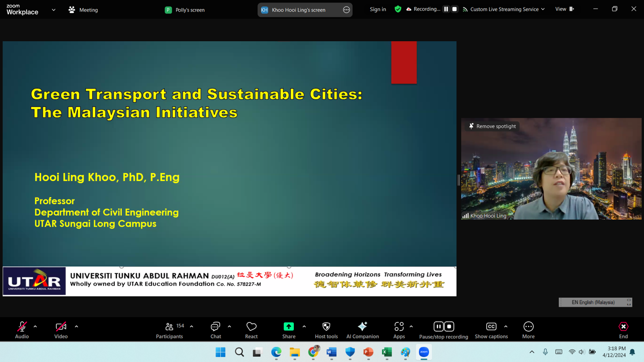Toggle Show captions
The height and width of the screenshot is (362, 644).
coord(491,330)
